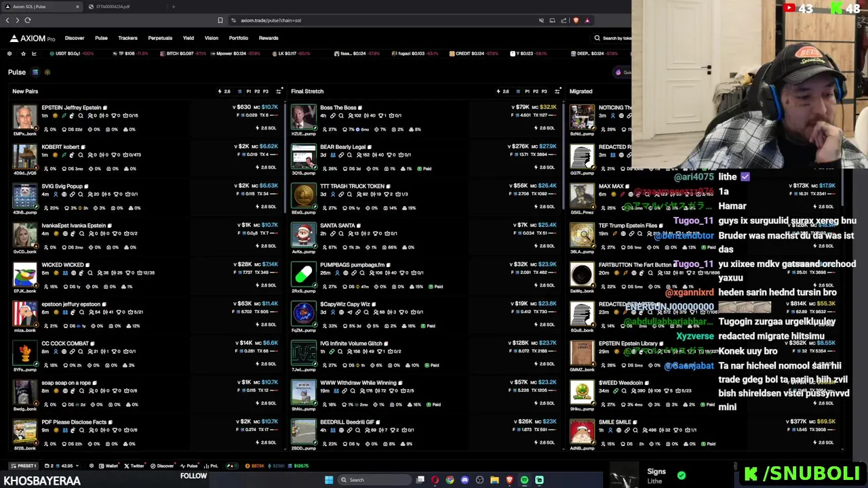The width and height of the screenshot is (868, 488).
Task: Open watchlist star icon in ticker bar
Action: [x=23, y=53]
